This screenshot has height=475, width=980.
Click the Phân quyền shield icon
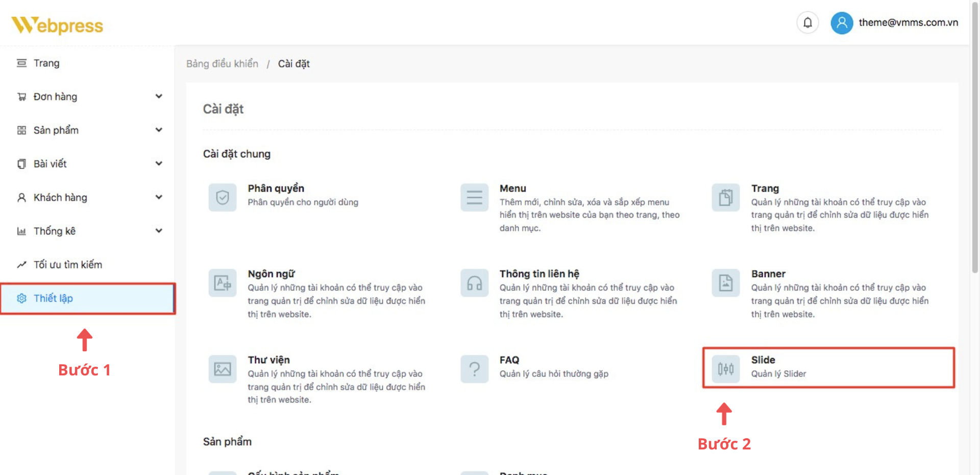click(223, 197)
